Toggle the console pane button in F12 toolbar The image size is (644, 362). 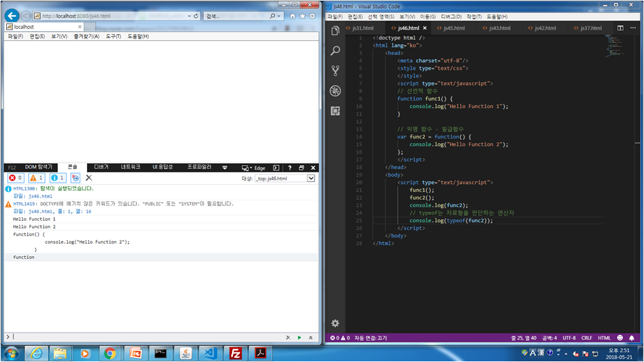276,168
